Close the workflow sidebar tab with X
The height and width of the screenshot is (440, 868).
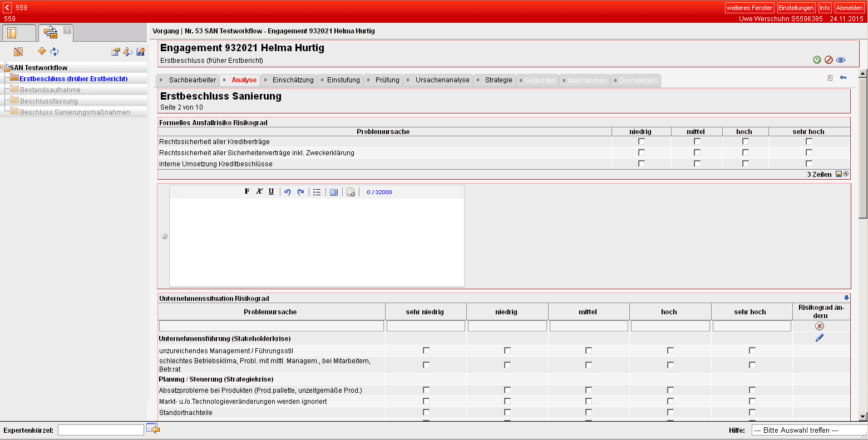click(67, 29)
